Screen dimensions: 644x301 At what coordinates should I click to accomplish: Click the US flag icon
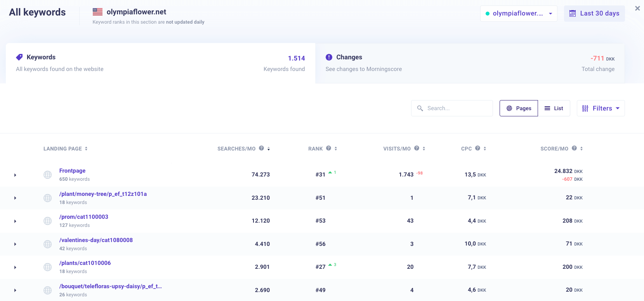tap(97, 12)
